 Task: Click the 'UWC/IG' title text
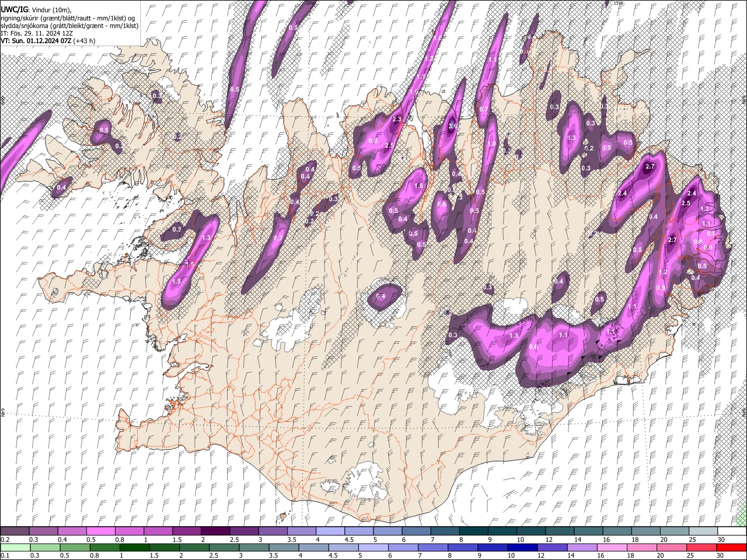pyautogui.click(x=15, y=10)
